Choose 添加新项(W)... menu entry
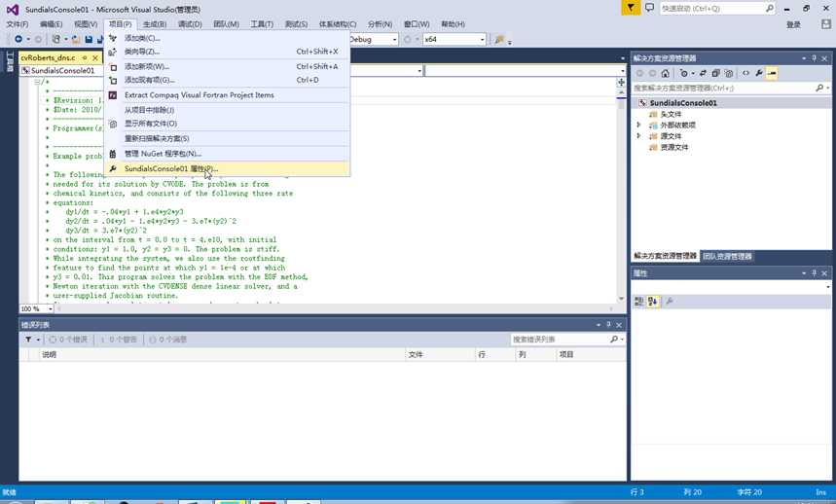 (227, 66)
